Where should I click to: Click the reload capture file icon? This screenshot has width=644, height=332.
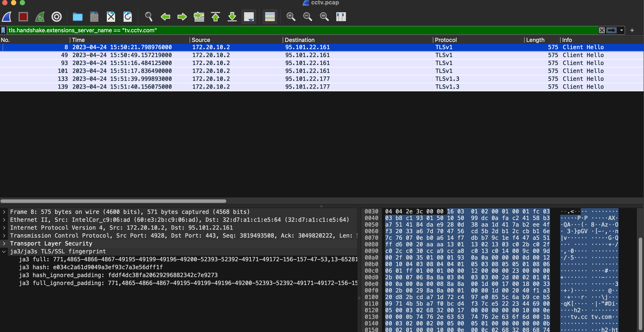(128, 17)
